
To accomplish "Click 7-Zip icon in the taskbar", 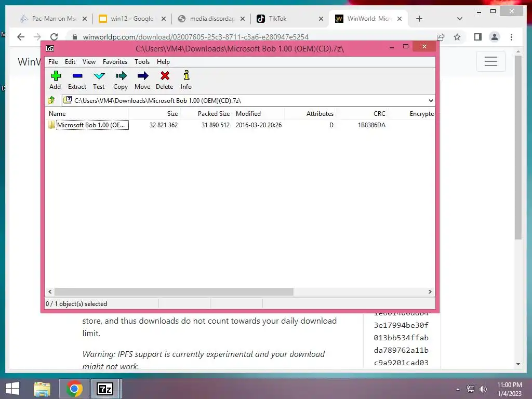I will pyautogui.click(x=105, y=389).
